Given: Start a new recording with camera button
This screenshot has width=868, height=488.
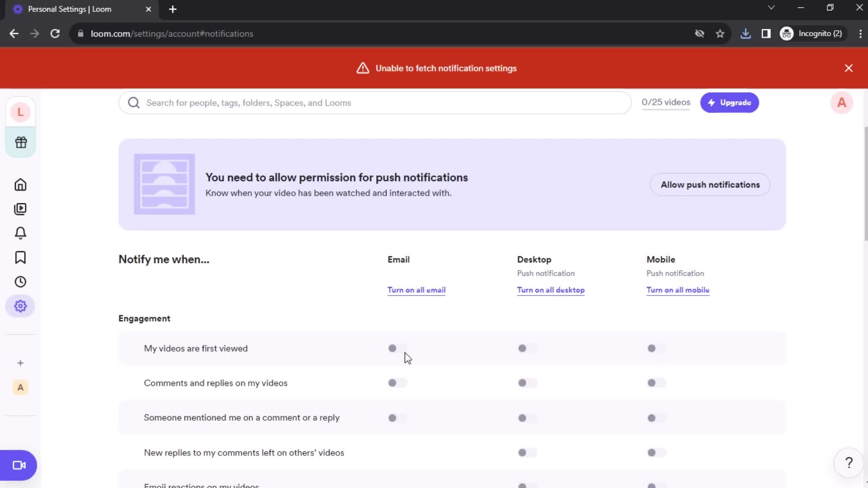Looking at the screenshot, I should 19,465.
